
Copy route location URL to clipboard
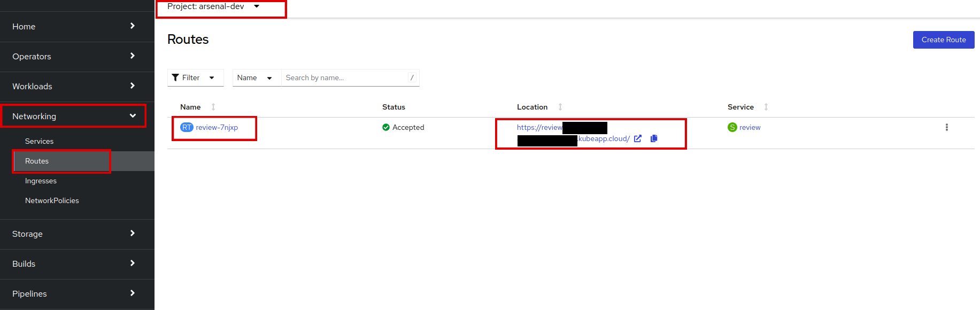pyautogui.click(x=654, y=138)
